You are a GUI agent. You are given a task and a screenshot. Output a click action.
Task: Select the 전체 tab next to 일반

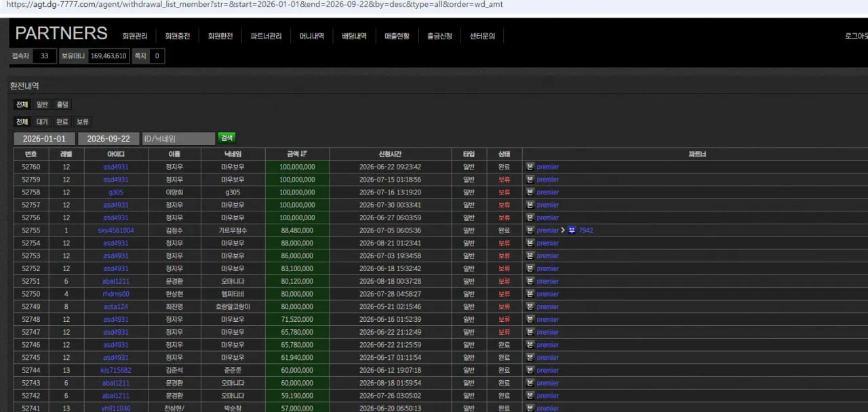point(22,105)
